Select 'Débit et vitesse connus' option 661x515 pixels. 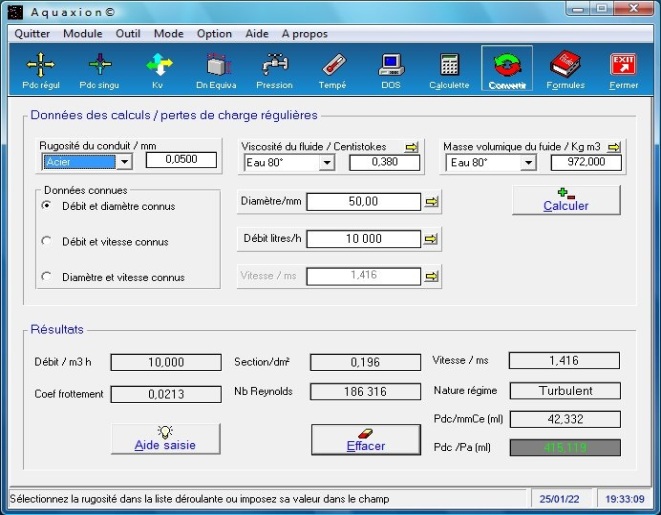click(47, 241)
